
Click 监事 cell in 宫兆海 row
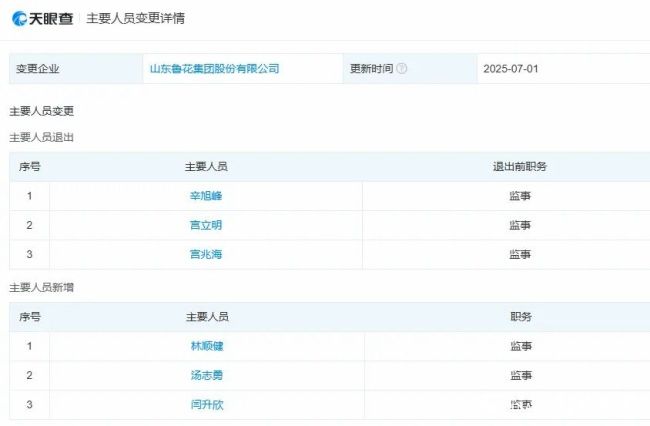click(520, 254)
